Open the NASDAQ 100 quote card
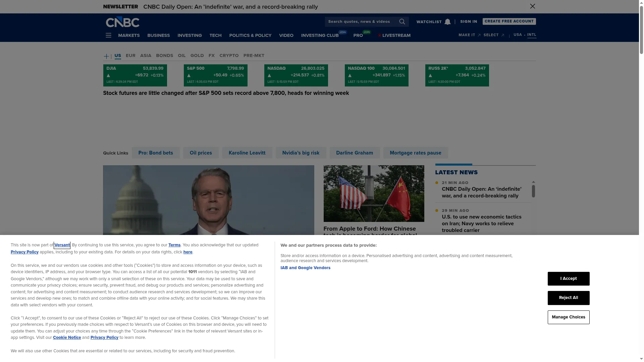 click(376, 75)
